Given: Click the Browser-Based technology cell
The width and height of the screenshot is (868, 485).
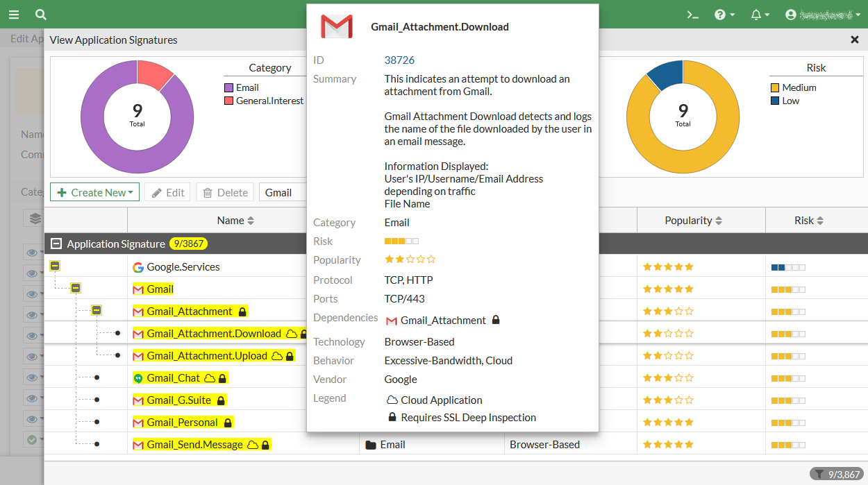Looking at the screenshot, I should [544, 445].
